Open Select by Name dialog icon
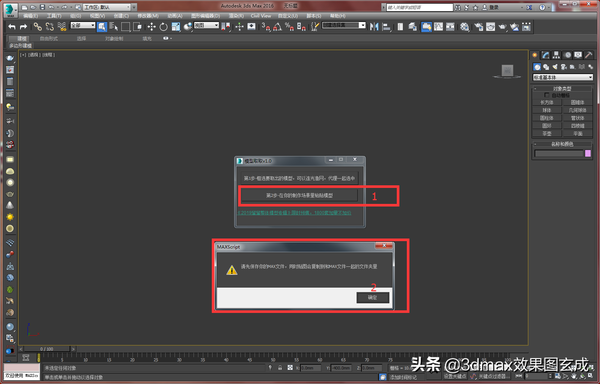 (114, 27)
